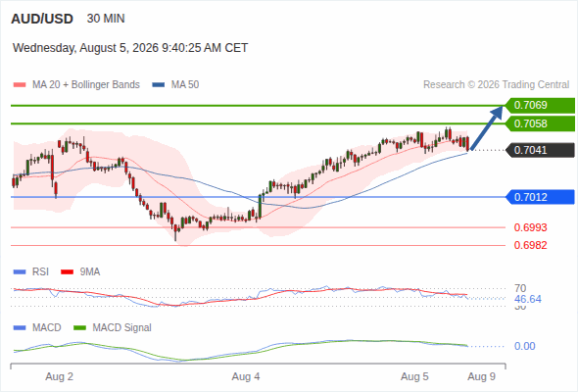The image size is (578, 392).
Task: Select the 0.7012 blue pivot price tag
Action: 540,197
